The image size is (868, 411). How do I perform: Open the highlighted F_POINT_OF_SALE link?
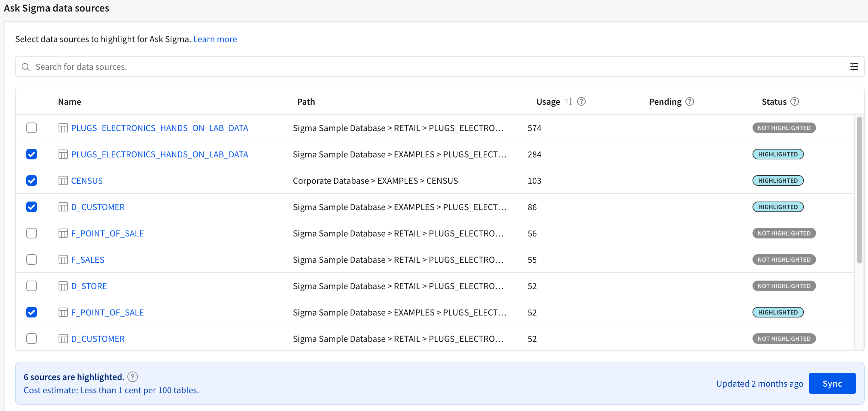108,312
